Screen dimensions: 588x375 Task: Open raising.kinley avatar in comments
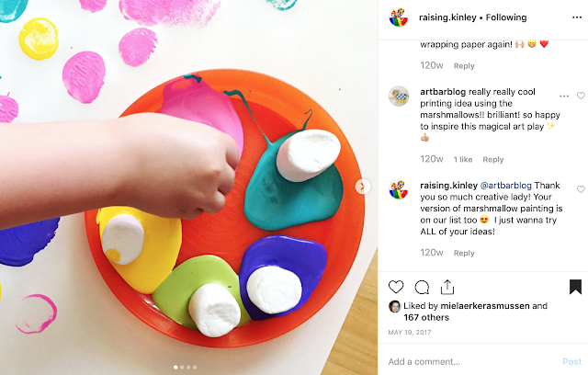tap(398, 189)
